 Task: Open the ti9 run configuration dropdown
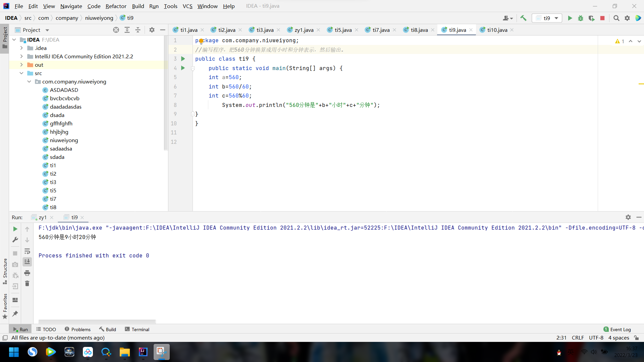pos(547,18)
